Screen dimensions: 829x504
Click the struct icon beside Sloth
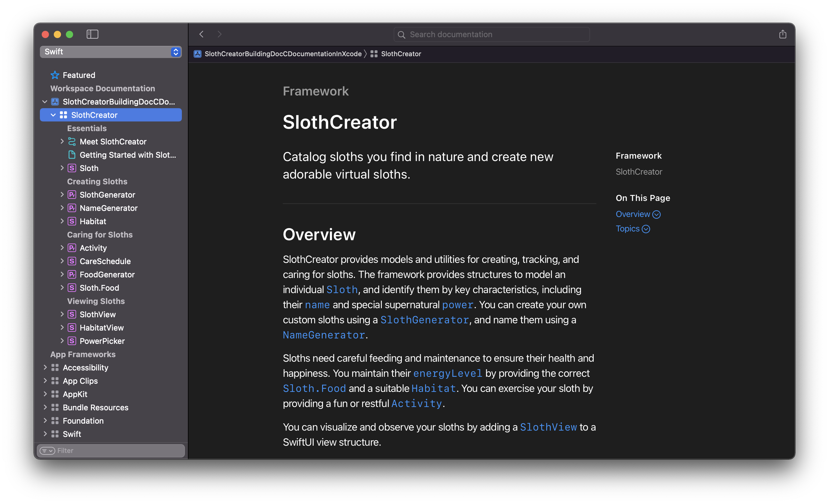(72, 168)
